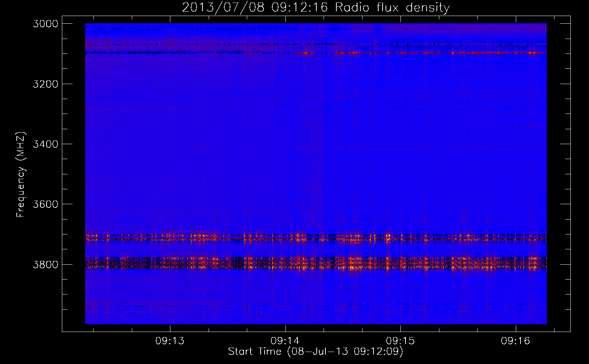Click the 3200 frequency axis label
The width and height of the screenshot is (589, 364).
click(x=46, y=84)
